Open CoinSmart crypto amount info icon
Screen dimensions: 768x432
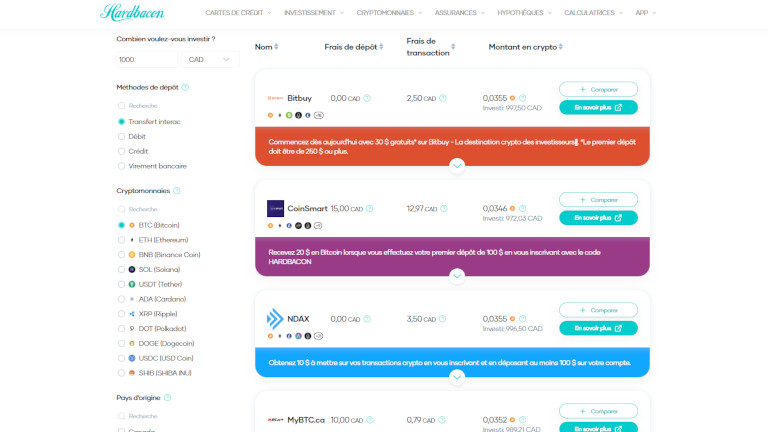pyautogui.click(x=523, y=208)
